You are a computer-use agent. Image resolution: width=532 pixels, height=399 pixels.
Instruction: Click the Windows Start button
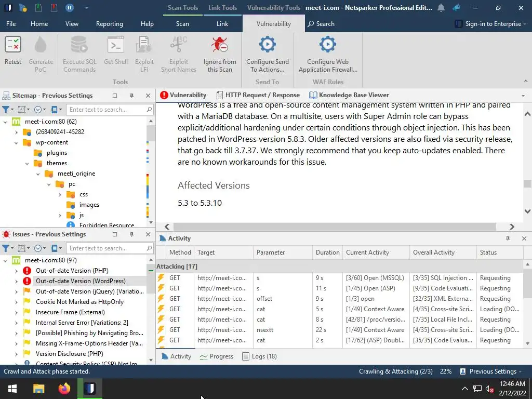click(12, 389)
